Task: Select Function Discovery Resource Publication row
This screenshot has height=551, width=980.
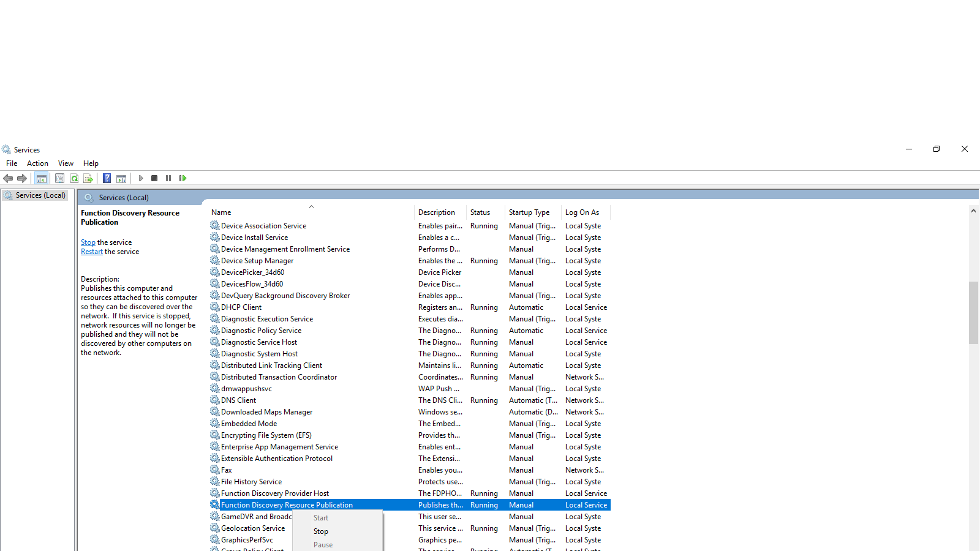Action: point(410,505)
